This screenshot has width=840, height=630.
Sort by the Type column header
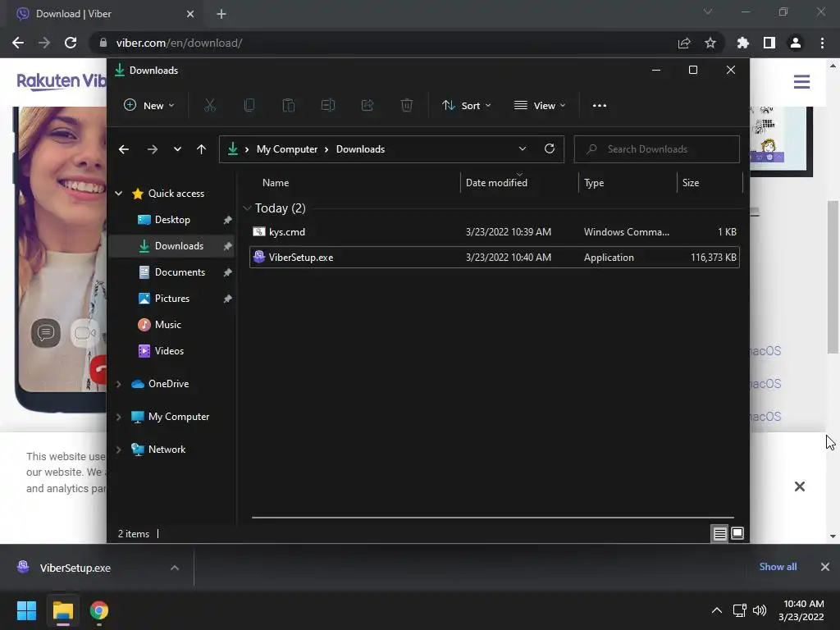pyautogui.click(x=628, y=183)
